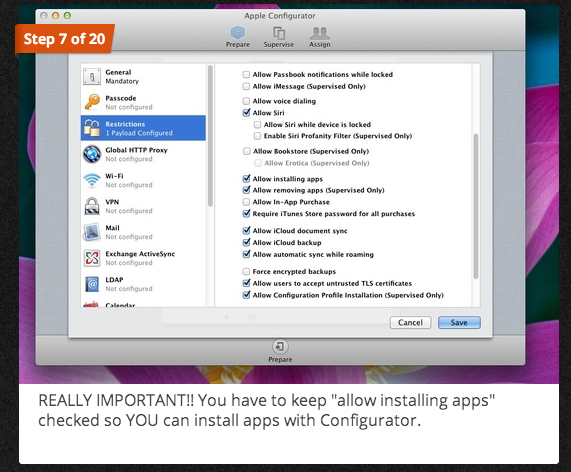The image size is (571, 472).
Task: Select the Wi-Fi signal icon
Action: click(x=92, y=180)
